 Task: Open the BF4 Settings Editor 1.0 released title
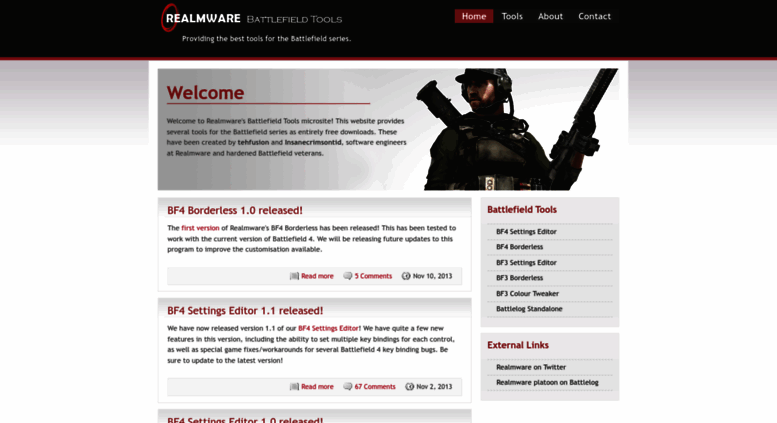pos(245,420)
